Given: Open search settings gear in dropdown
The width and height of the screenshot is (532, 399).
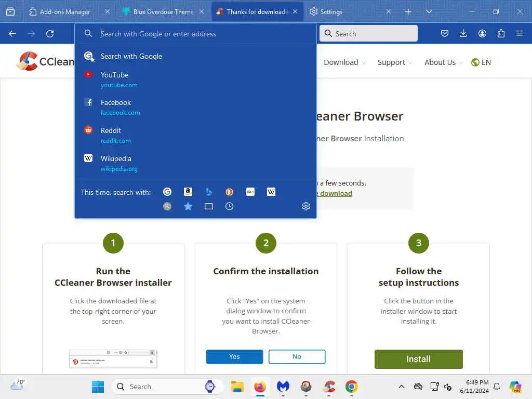Looking at the screenshot, I should (x=305, y=206).
